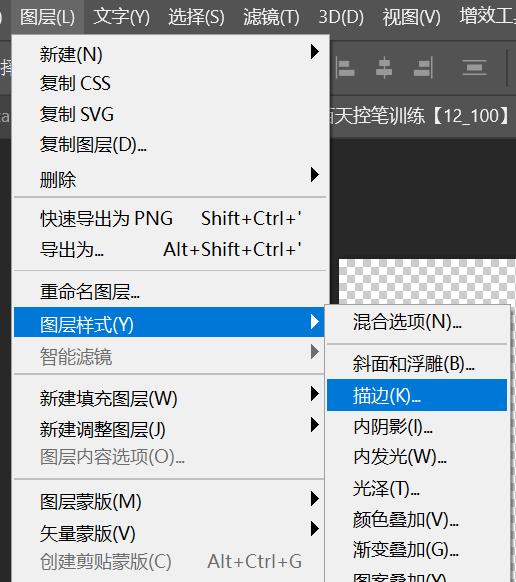
Task: Select 斜面和浮雕(B)... layer style
Action: pos(417,364)
